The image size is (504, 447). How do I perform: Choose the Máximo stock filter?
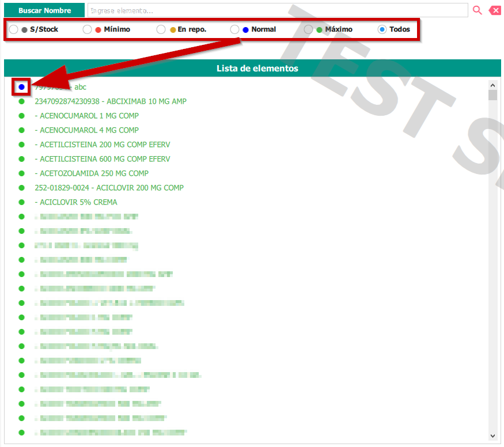pyautogui.click(x=309, y=29)
